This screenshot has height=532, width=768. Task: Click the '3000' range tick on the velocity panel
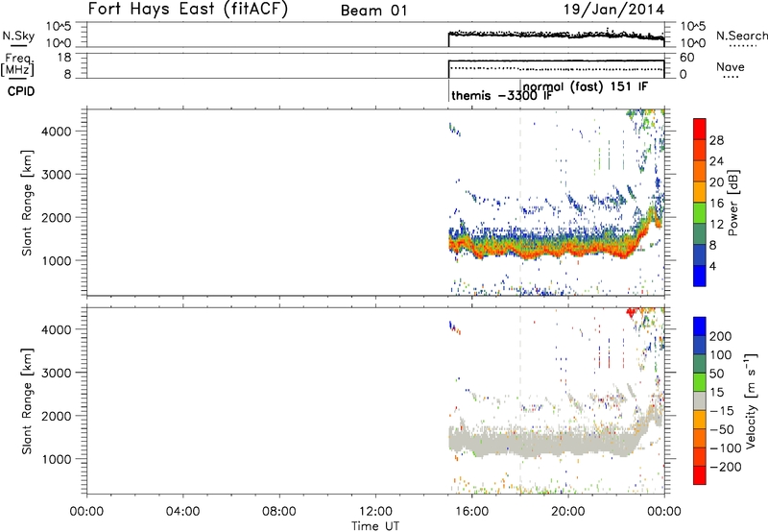56,373
